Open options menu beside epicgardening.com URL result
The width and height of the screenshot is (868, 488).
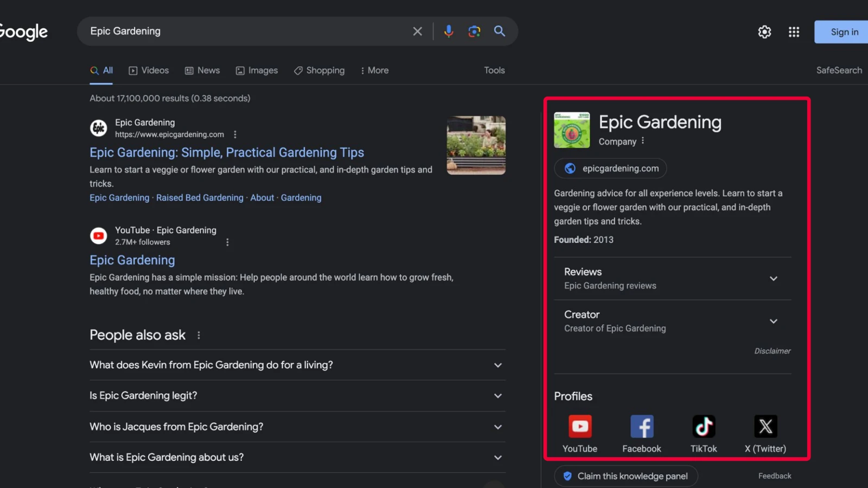click(235, 134)
